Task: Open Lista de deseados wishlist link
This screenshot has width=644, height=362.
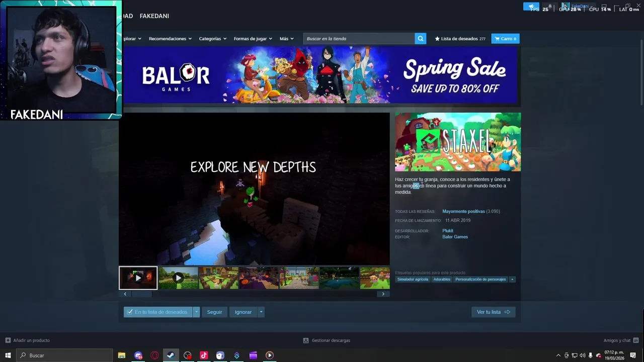Action: 460,39
